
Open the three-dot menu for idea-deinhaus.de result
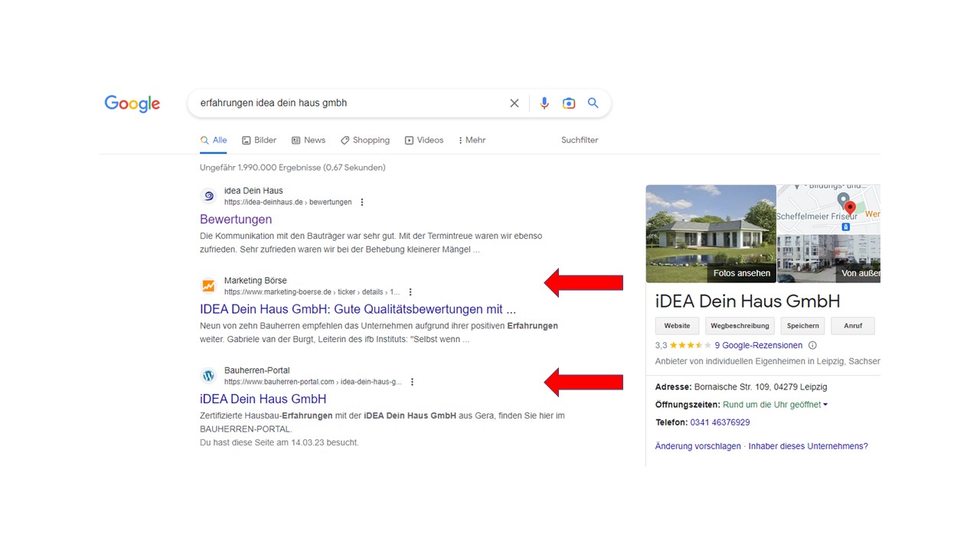click(362, 203)
